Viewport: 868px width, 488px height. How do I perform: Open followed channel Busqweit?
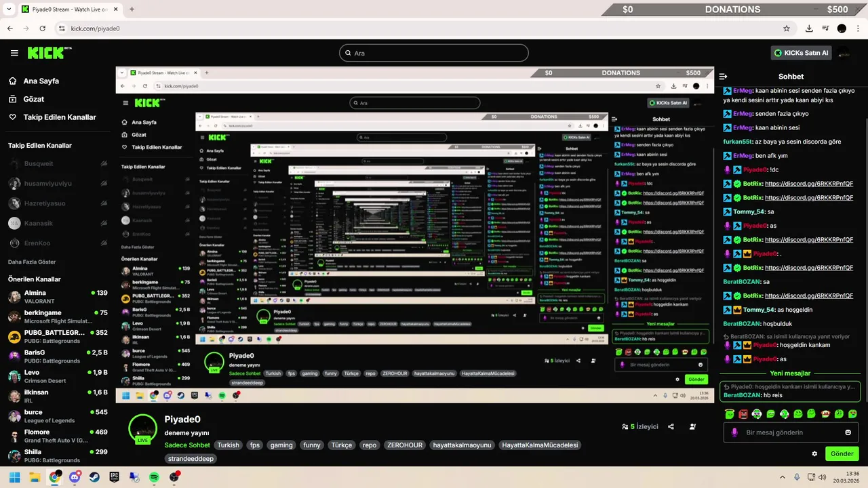point(58,163)
